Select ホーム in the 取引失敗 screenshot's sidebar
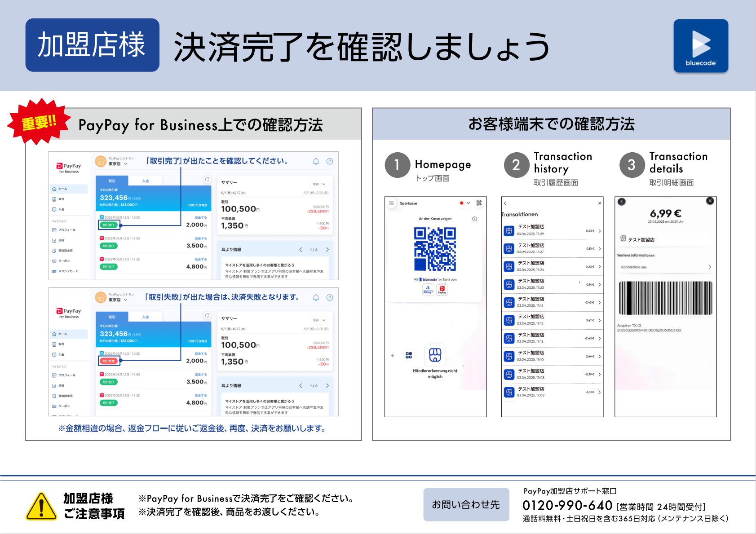This screenshot has height=534, width=756. coord(69,334)
